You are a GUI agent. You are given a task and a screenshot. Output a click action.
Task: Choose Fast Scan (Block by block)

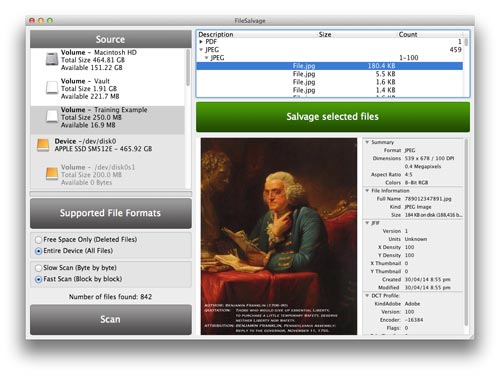click(38, 279)
